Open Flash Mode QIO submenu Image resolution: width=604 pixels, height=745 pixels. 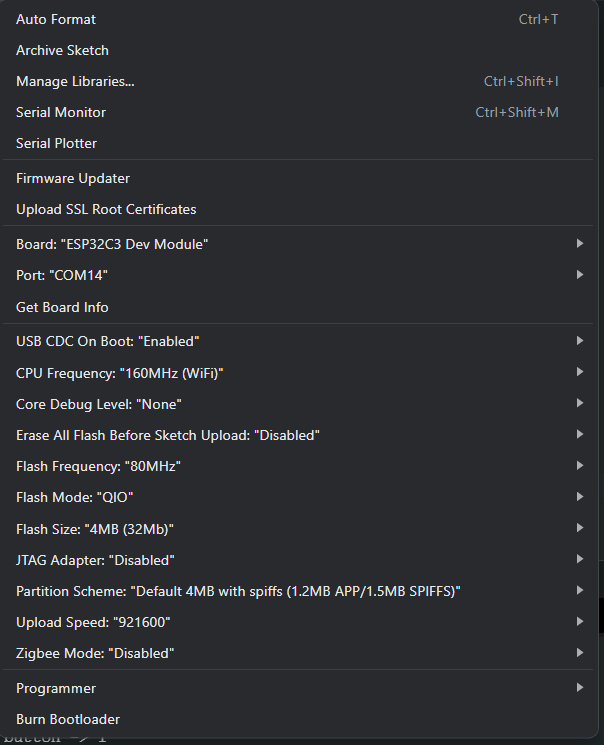pos(75,497)
